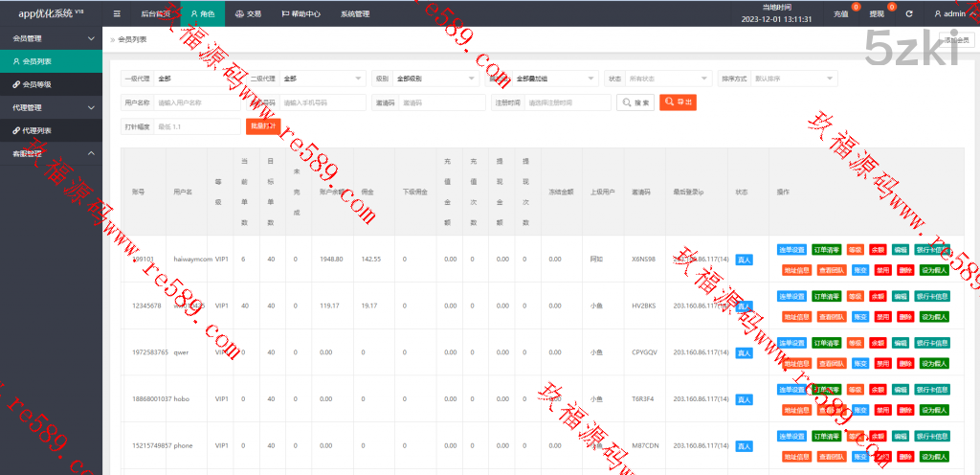Collapse the 会员管理 sidebar section
Viewport: 980px width, 475px height.
click(x=51, y=38)
